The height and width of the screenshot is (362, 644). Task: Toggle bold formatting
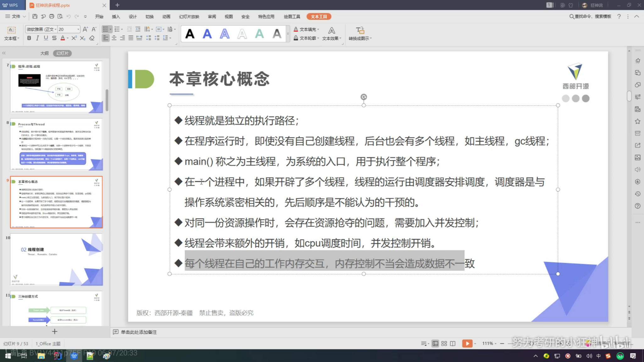(29, 38)
